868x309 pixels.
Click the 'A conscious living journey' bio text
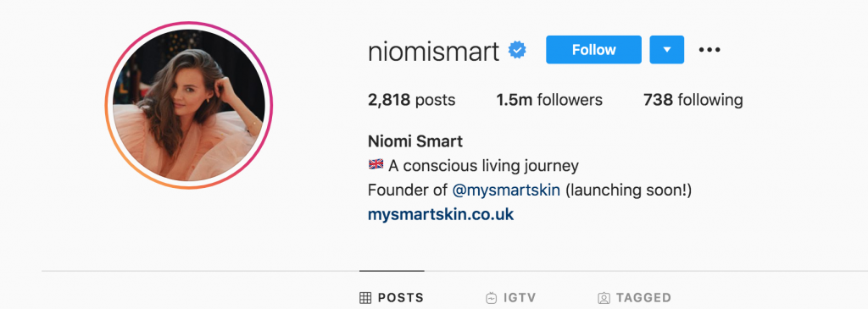pos(484,166)
